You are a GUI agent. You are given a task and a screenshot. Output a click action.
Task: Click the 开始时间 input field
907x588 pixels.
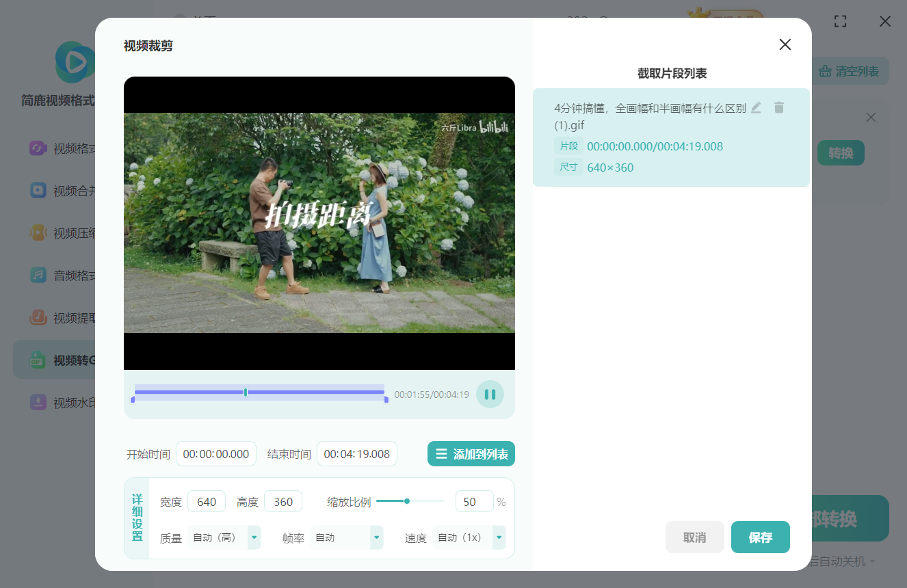(x=216, y=454)
